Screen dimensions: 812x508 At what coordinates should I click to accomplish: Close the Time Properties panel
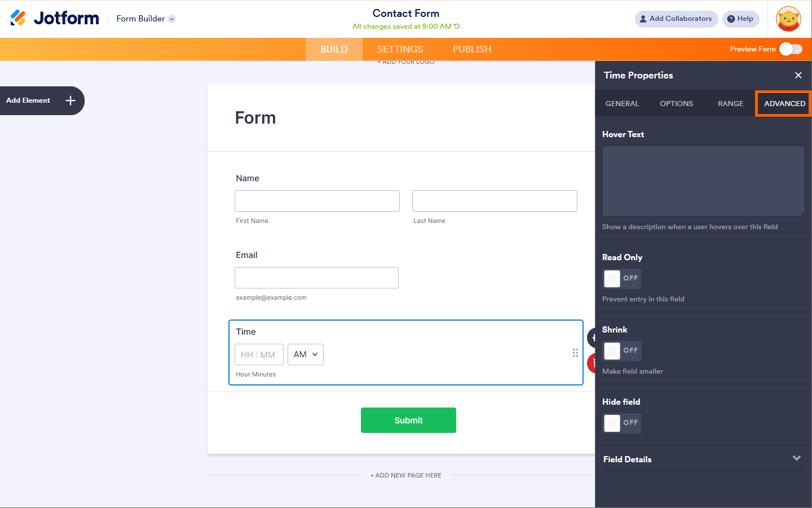(x=798, y=75)
